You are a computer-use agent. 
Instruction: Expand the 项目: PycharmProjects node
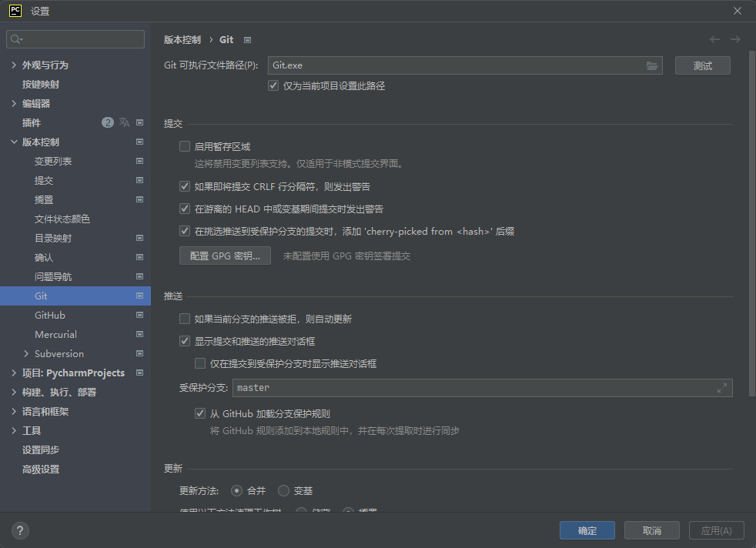(14, 373)
